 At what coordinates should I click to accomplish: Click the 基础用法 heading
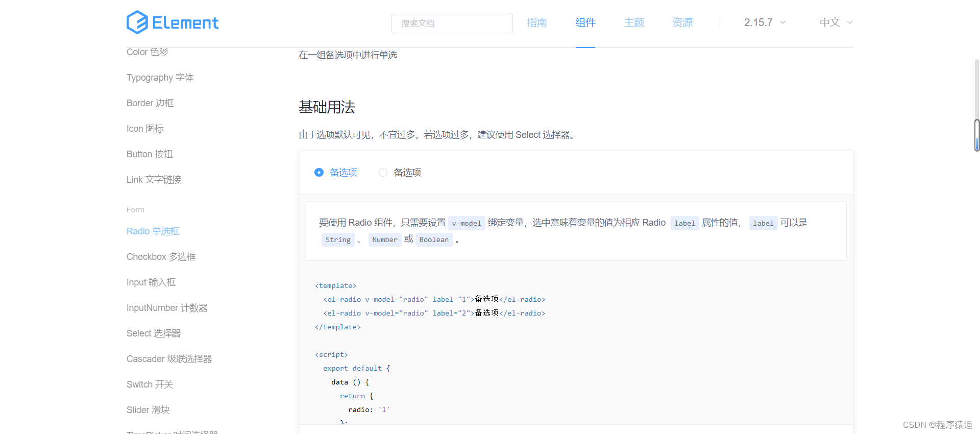point(327,107)
